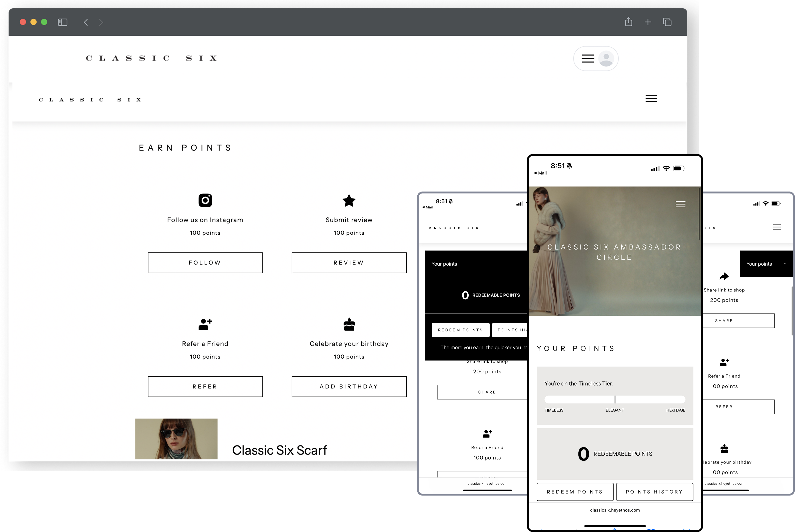The width and height of the screenshot is (795, 532).
Task: Toggle the browser sidebar icon
Action: [63, 22]
